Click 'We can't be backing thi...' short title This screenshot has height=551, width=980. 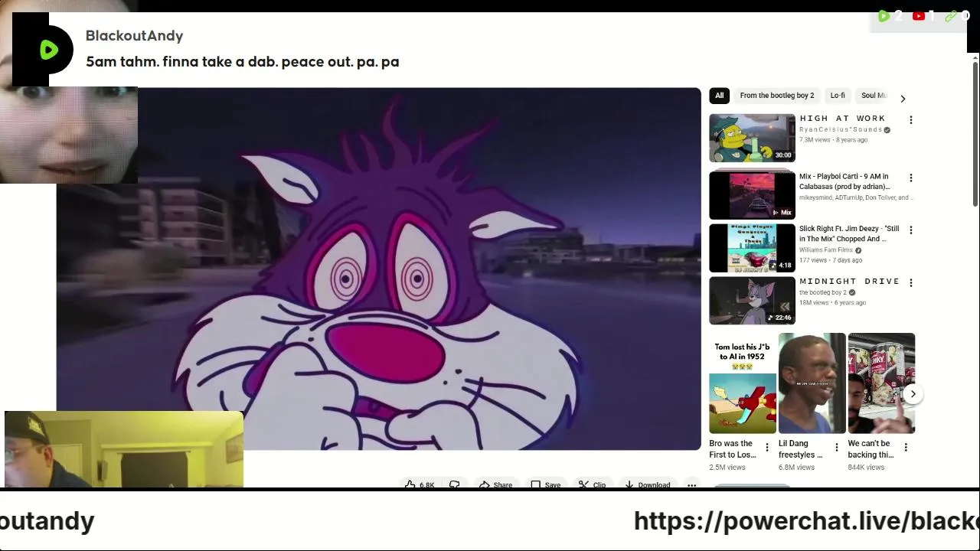pyautogui.click(x=871, y=449)
